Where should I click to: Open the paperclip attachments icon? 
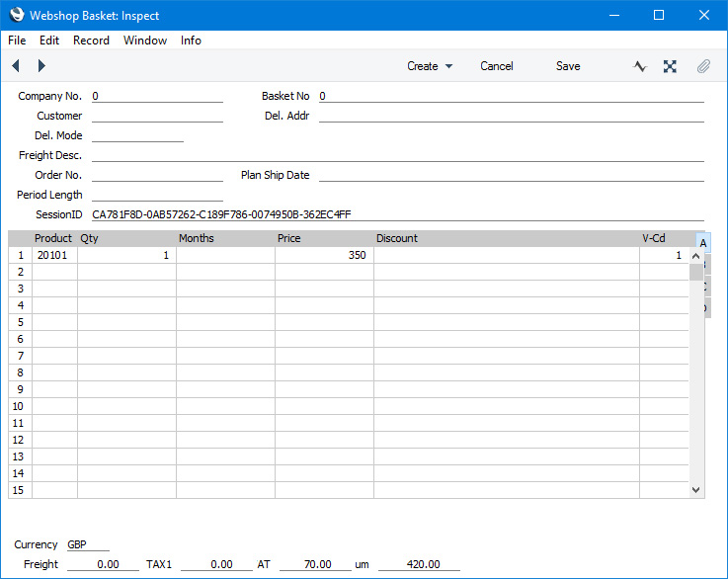pos(703,66)
